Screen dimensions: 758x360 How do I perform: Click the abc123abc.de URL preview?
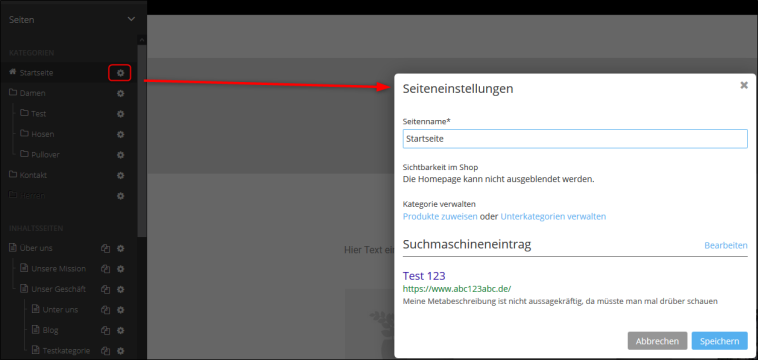pyautogui.click(x=457, y=289)
